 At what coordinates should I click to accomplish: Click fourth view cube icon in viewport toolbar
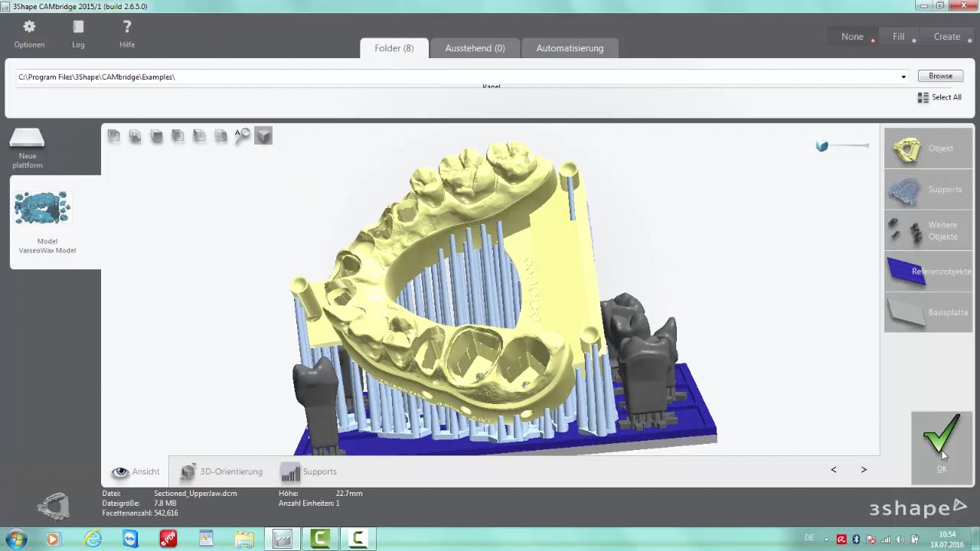pos(178,135)
